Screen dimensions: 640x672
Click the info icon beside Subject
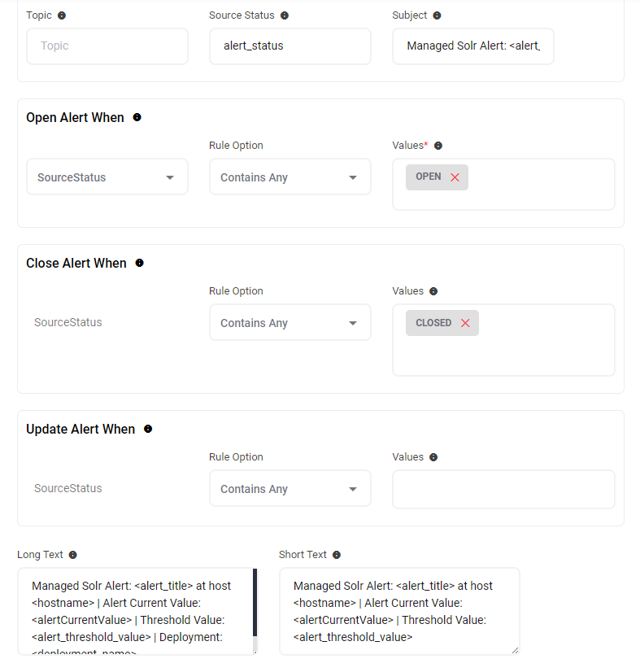[x=437, y=15]
